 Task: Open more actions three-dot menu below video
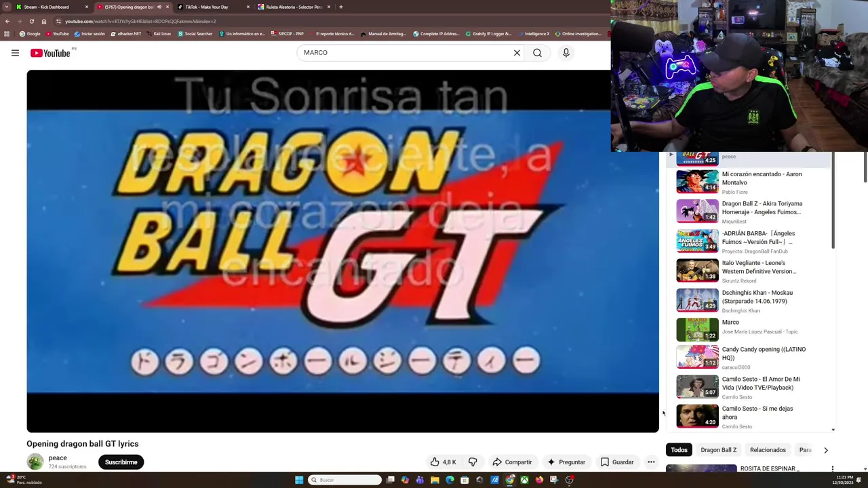(651, 462)
